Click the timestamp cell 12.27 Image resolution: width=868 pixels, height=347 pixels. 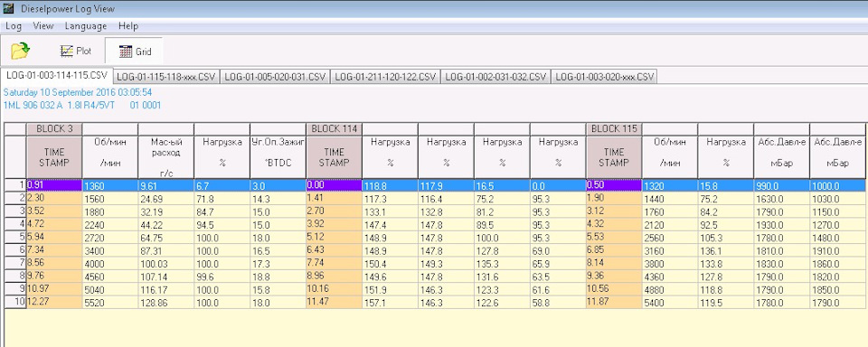54,302
